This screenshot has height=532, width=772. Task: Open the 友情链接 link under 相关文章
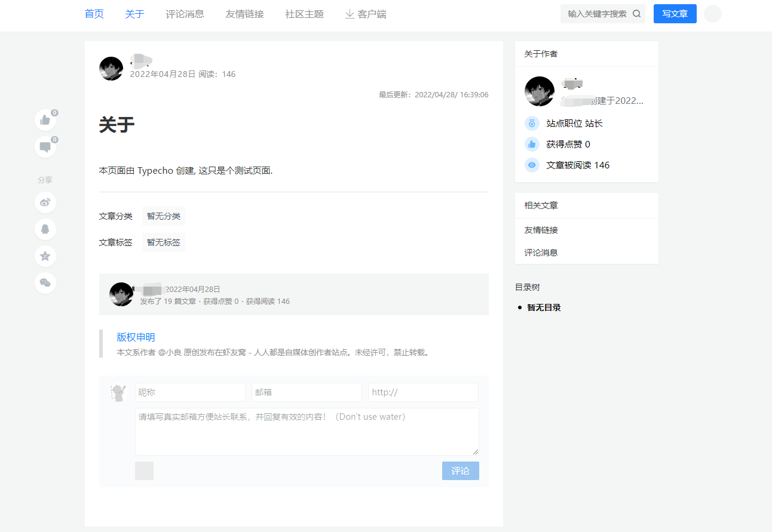(x=540, y=229)
